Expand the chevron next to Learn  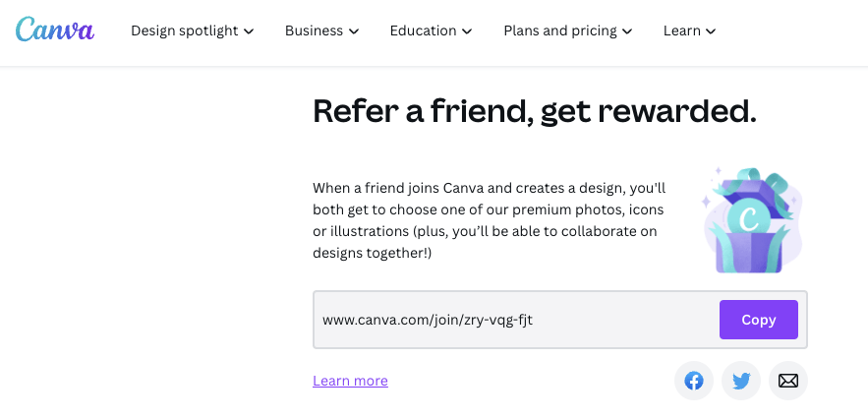pyautogui.click(x=711, y=31)
